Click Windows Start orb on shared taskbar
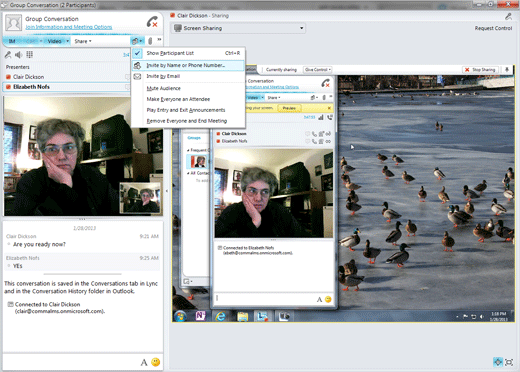This screenshot has height=372, width=520. click(180, 316)
